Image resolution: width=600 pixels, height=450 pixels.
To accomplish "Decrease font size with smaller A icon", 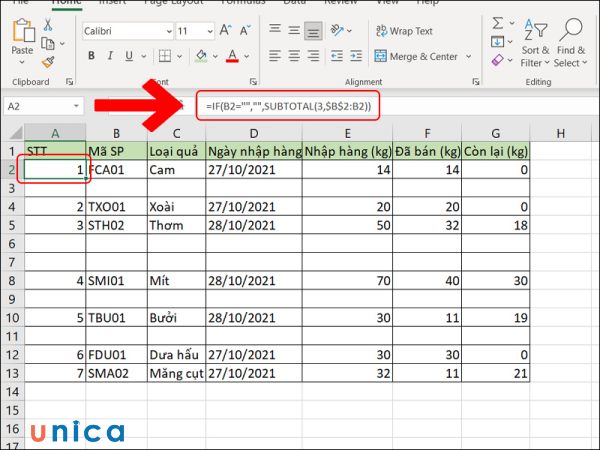I will 245,31.
